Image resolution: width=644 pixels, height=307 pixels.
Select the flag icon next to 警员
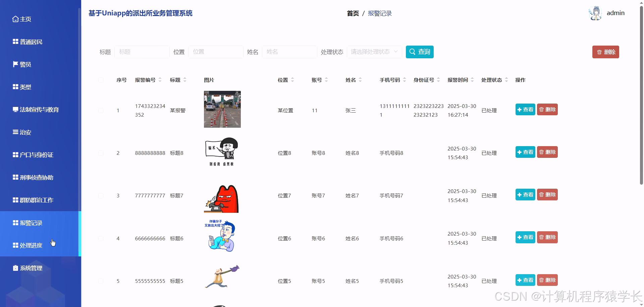coord(15,64)
